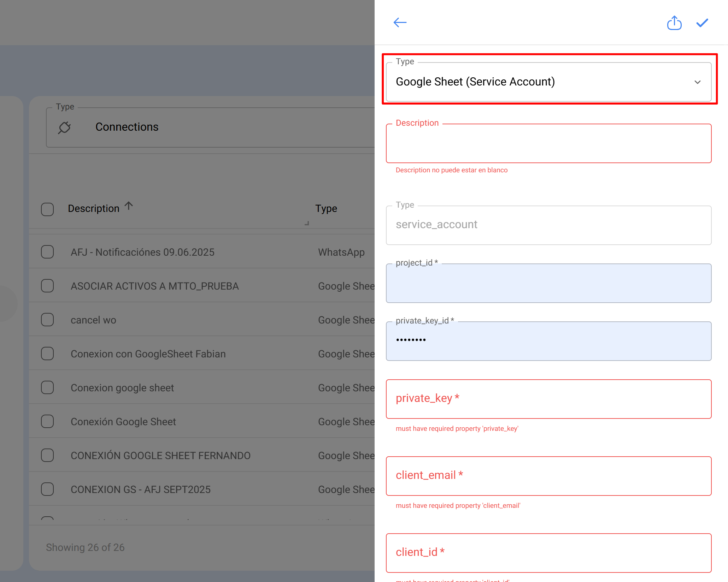Focus the project_id field
The height and width of the screenshot is (582, 728).
point(548,283)
